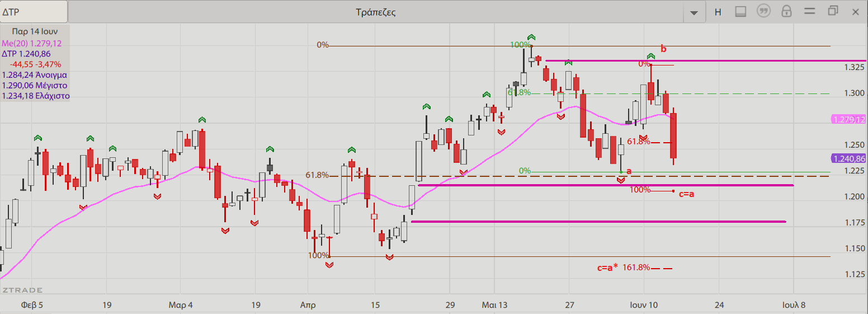Screen dimensions: 868x314
Task: Open the two-line hamburger menu icon
Action: [810, 12]
